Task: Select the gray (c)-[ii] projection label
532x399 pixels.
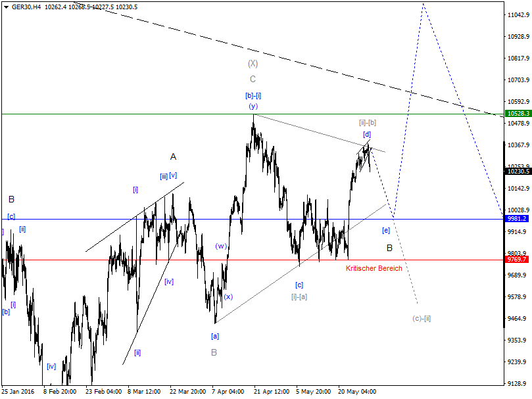Action: [x=421, y=317]
